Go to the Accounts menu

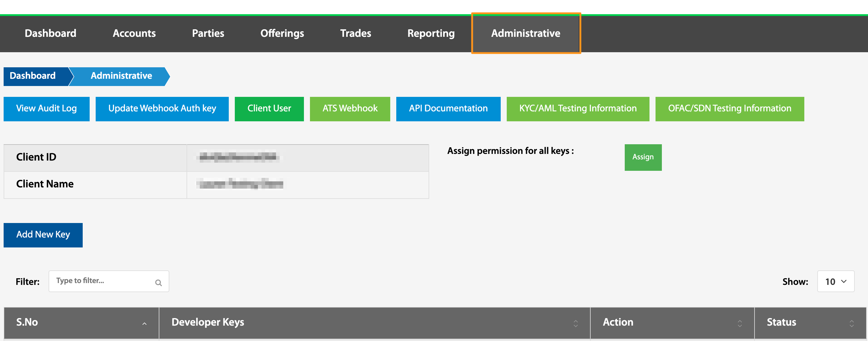pos(134,33)
